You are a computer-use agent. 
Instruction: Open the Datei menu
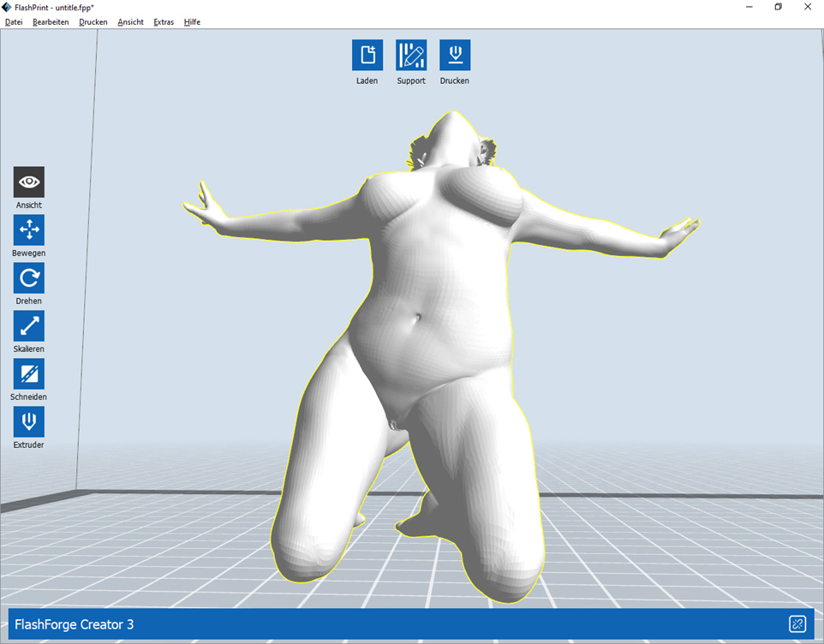coord(14,22)
